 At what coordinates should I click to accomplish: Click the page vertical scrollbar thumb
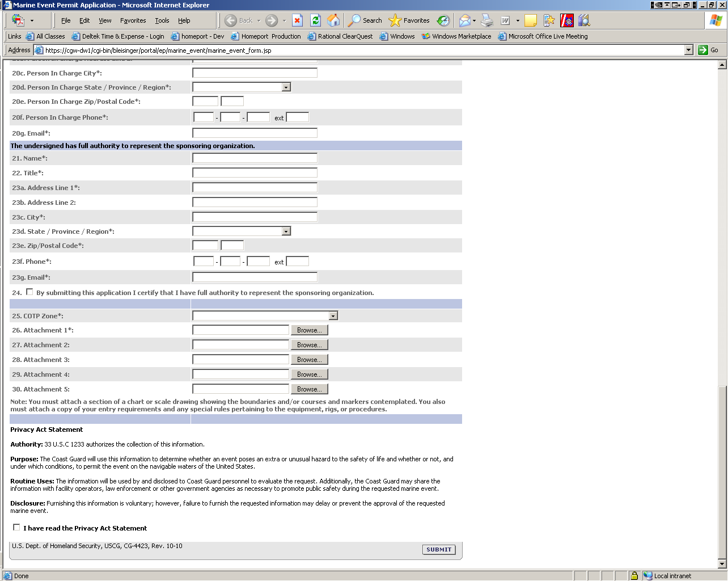coord(722,473)
